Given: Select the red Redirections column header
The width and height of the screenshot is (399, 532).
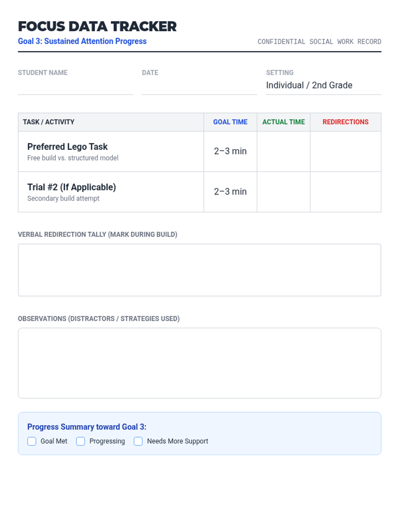Looking at the screenshot, I should [345, 122].
